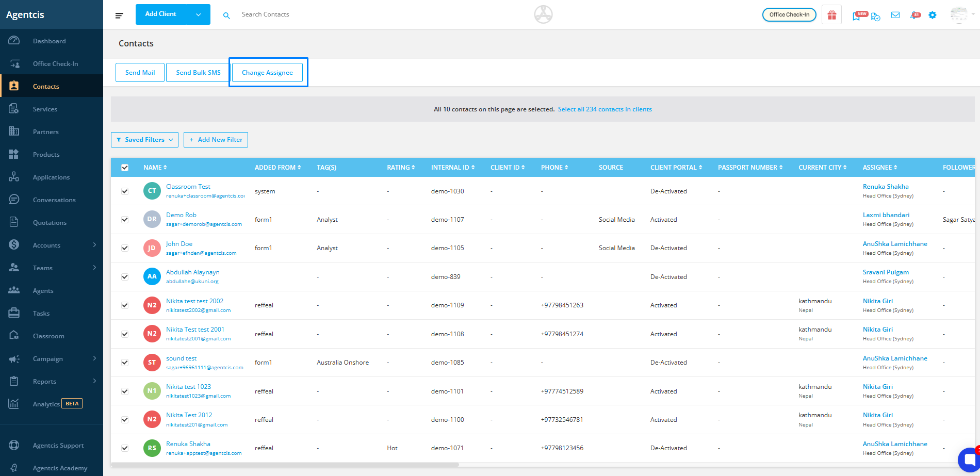This screenshot has width=980, height=476.
Task: Open Conversations sidebar icon
Action: coord(14,200)
